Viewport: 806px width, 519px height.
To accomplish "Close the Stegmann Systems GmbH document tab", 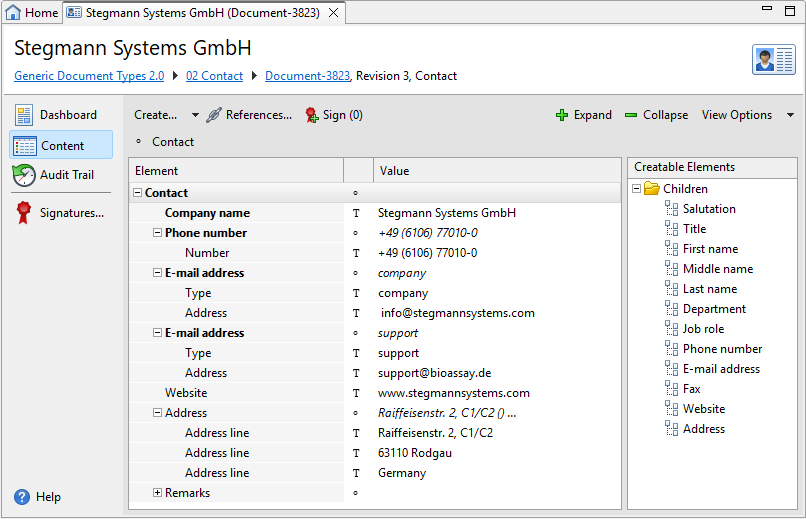I will click(x=334, y=13).
